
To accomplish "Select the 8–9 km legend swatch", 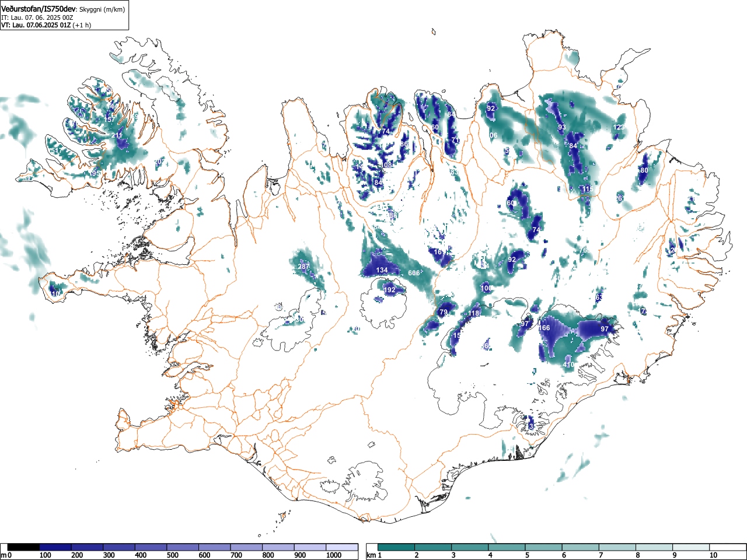I will (x=654, y=547).
